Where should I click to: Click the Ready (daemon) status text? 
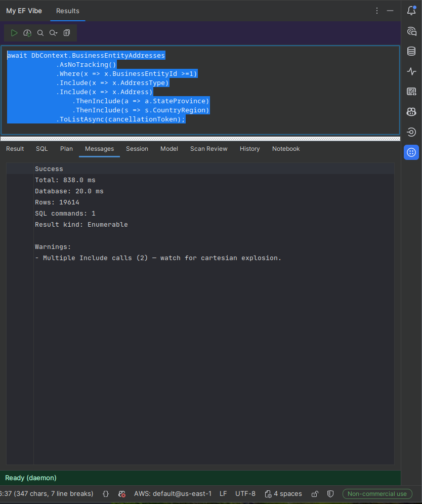point(31,478)
